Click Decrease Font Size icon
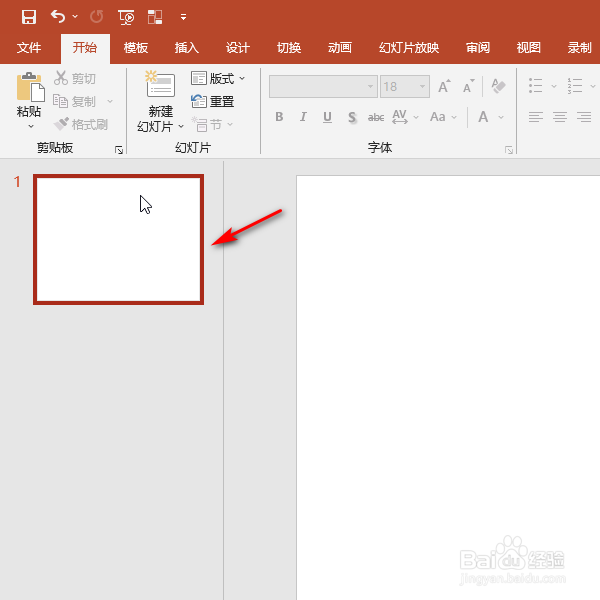The height and width of the screenshot is (600, 600). click(468, 86)
